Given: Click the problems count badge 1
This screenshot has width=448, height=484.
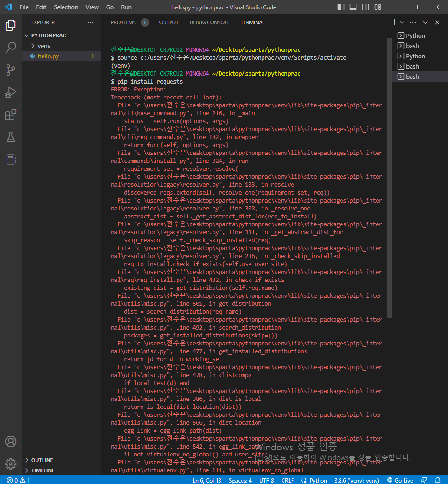Looking at the screenshot, I should point(145,22).
